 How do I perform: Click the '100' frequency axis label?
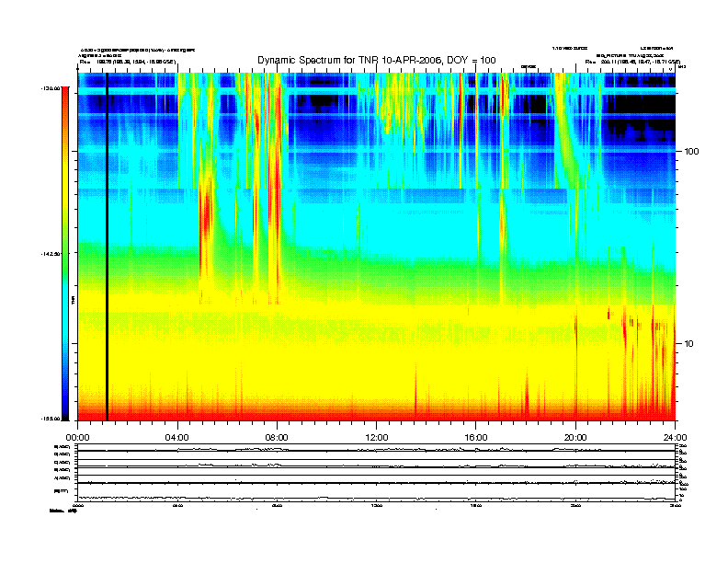coord(691,152)
